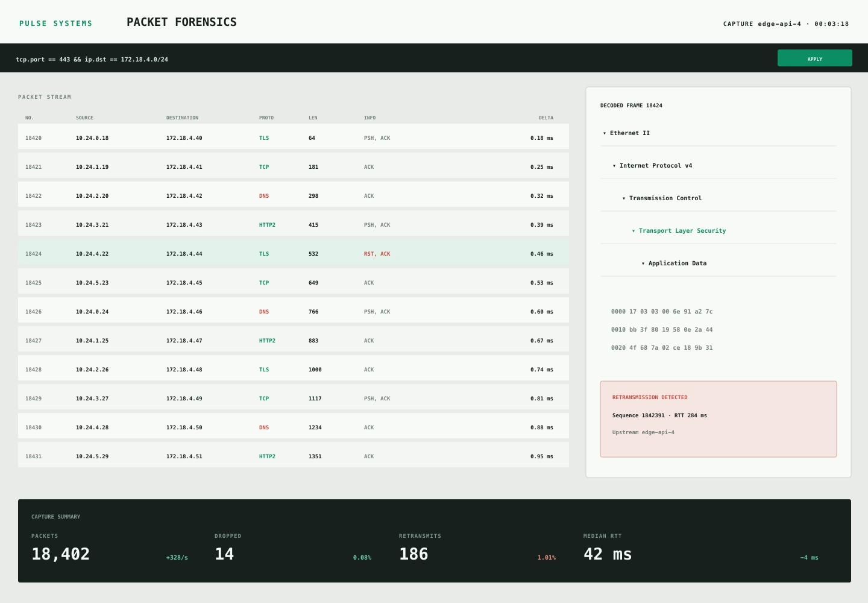Screen dimensions: 868x603
Task: Sort by the PROTO column header
Action: point(266,118)
